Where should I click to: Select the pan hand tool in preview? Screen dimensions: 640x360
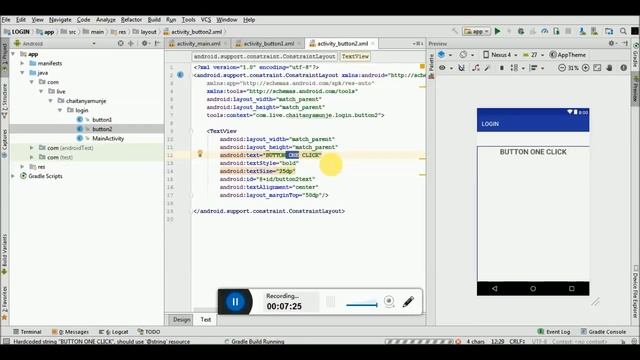610,68
